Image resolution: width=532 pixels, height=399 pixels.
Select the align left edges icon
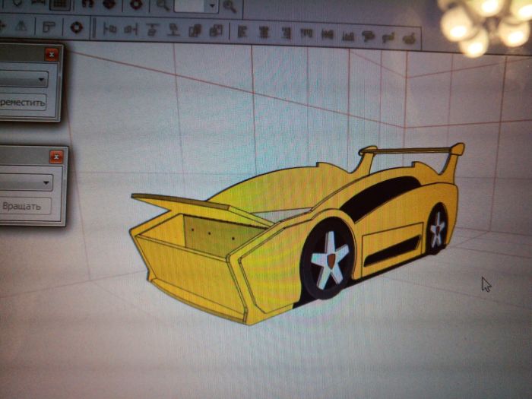[242, 32]
